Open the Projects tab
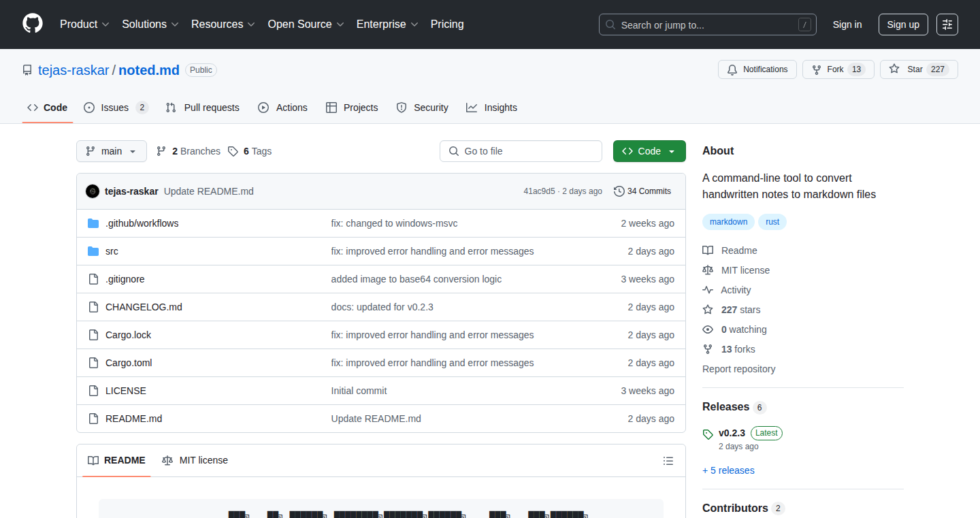 click(x=352, y=108)
